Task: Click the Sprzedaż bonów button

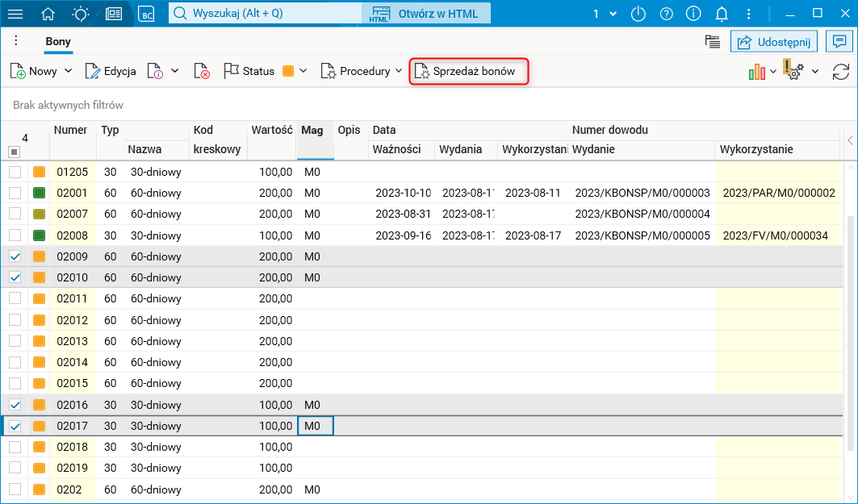Action: [x=469, y=71]
